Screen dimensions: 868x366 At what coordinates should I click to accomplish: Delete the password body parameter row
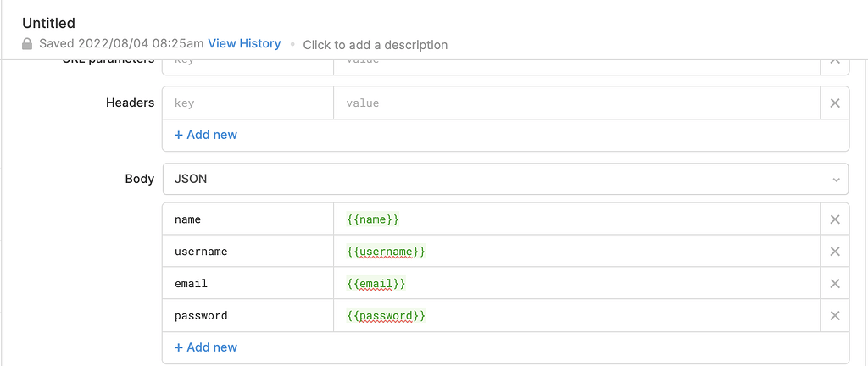pyautogui.click(x=834, y=316)
